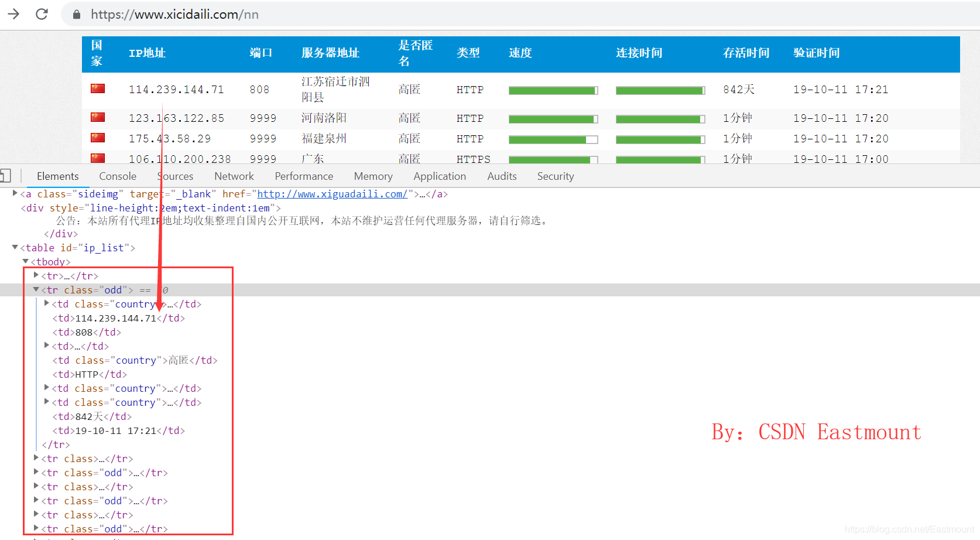Click the padlock site security icon
980x540 pixels.
[76, 15]
